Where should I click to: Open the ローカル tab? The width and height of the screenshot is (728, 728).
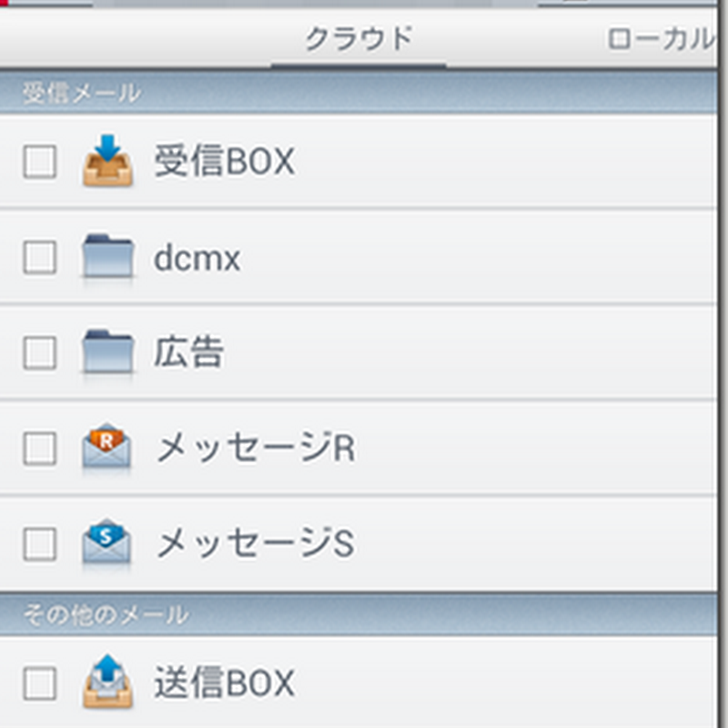(x=660, y=39)
